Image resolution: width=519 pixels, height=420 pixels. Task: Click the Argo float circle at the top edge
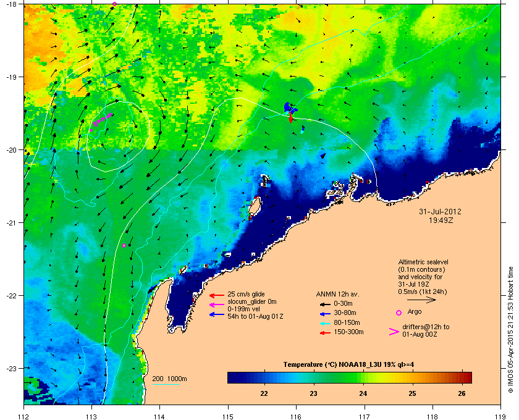tap(114, 4)
